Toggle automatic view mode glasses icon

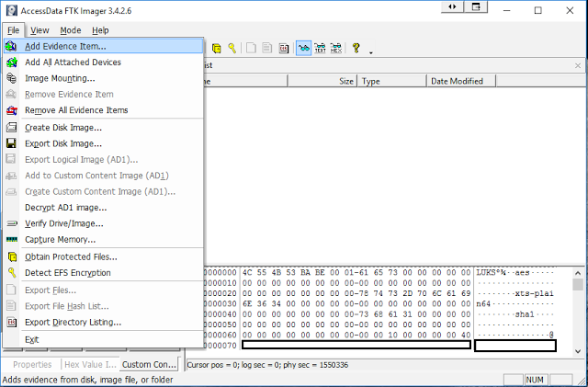tap(303, 48)
